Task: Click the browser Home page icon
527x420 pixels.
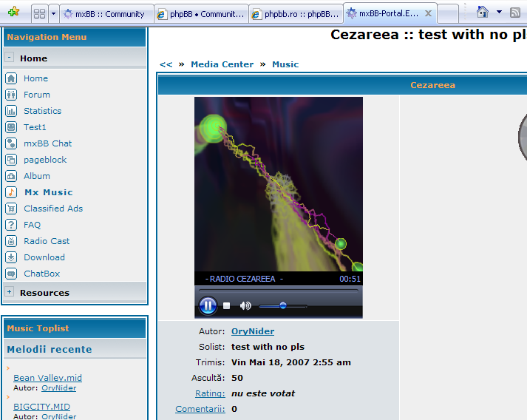Action: 483,12
